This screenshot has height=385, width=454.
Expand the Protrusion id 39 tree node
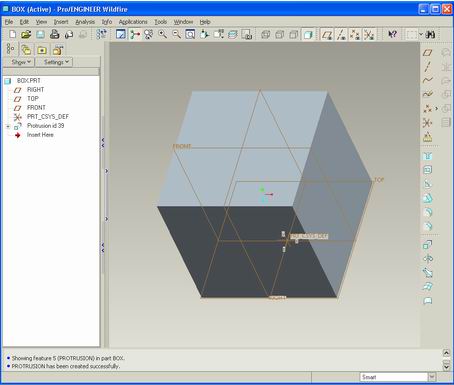coord(8,126)
